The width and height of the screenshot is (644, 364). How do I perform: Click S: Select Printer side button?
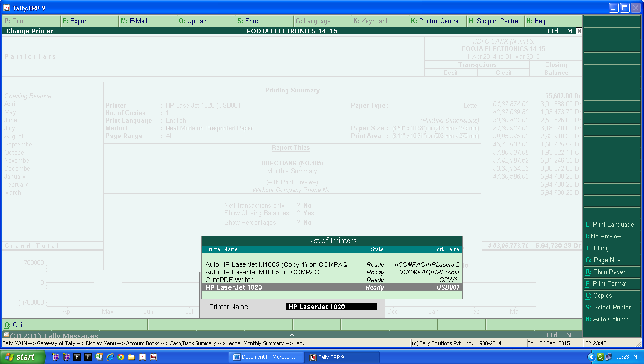pyautogui.click(x=612, y=308)
